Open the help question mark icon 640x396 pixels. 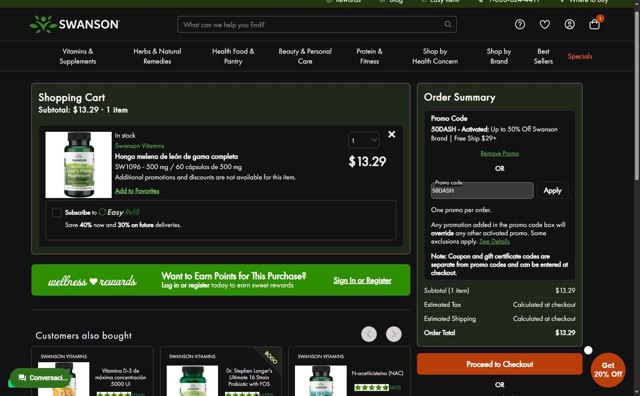point(520,24)
